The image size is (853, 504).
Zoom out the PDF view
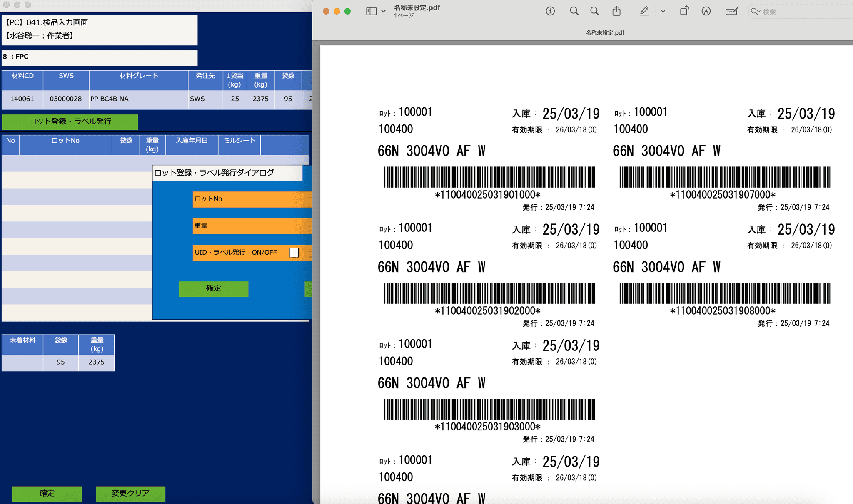click(574, 11)
